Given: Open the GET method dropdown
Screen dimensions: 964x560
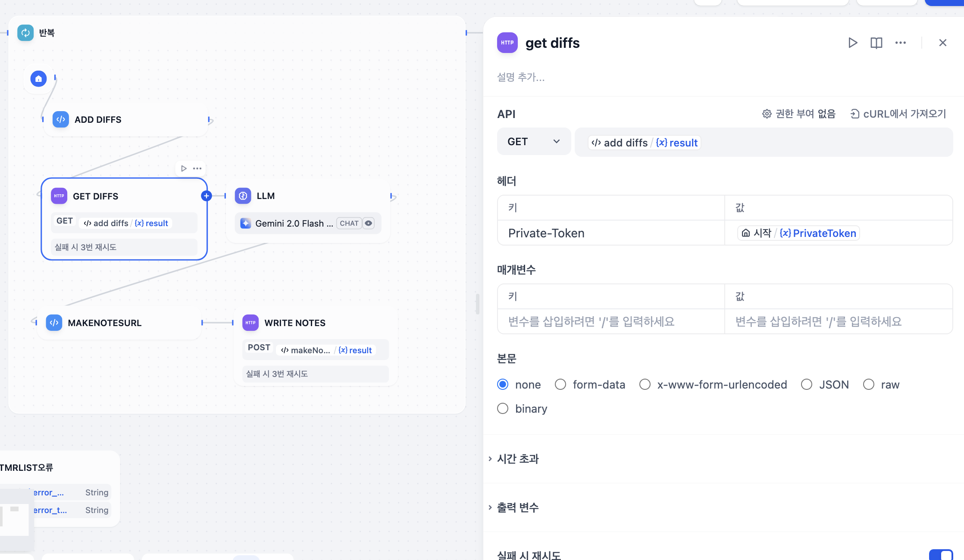Looking at the screenshot, I should [x=534, y=142].
